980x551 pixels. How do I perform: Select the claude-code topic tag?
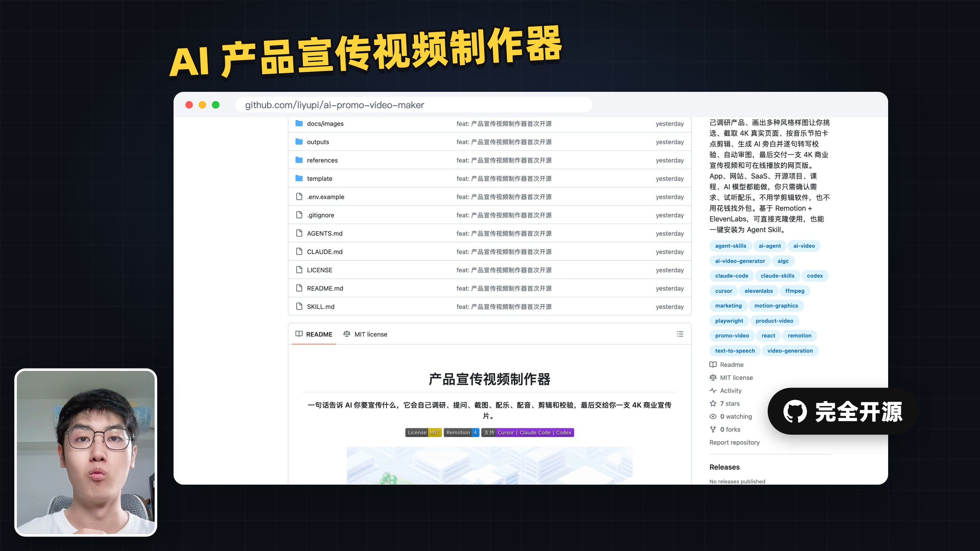pos(732,276)
